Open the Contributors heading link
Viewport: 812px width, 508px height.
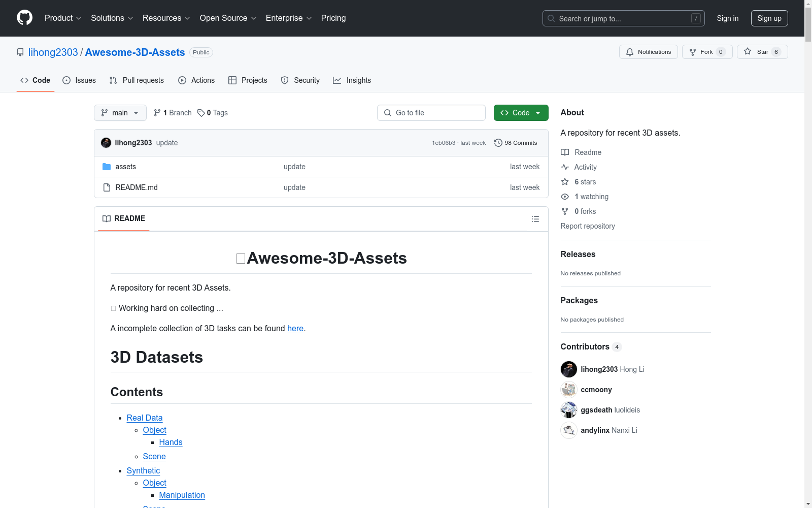(591, 346)
